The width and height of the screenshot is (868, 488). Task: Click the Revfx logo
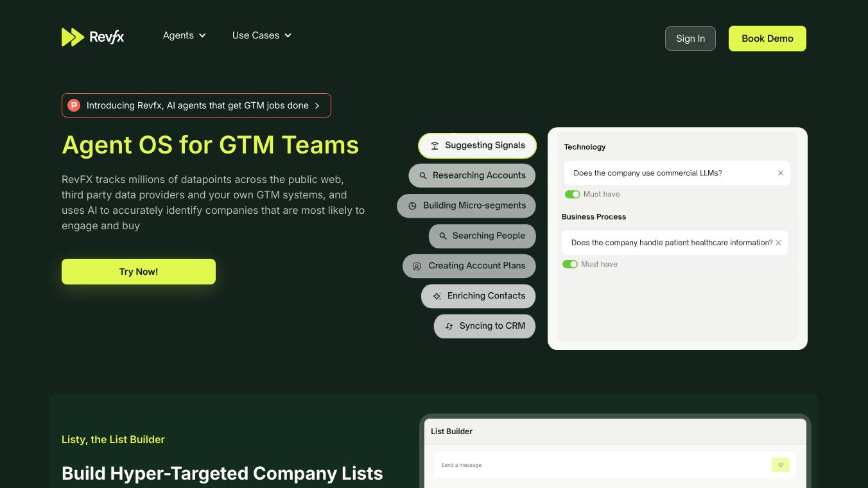(93, 37)
